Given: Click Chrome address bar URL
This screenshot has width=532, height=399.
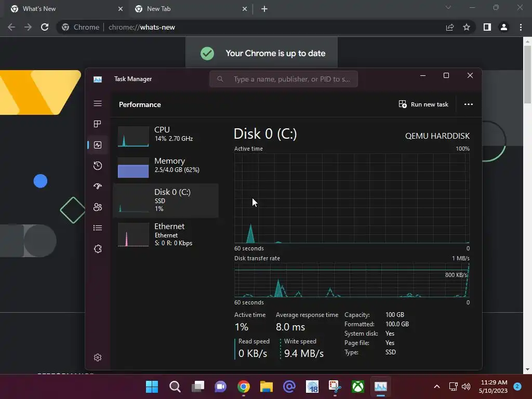Looking at the screenshot, I should (141, 27).
